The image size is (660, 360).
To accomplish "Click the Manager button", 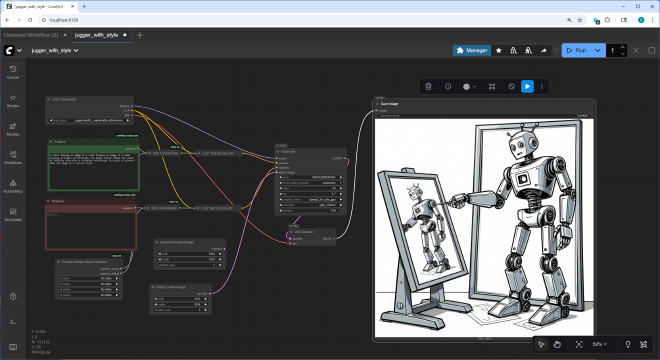I will [x=472, y=51].
